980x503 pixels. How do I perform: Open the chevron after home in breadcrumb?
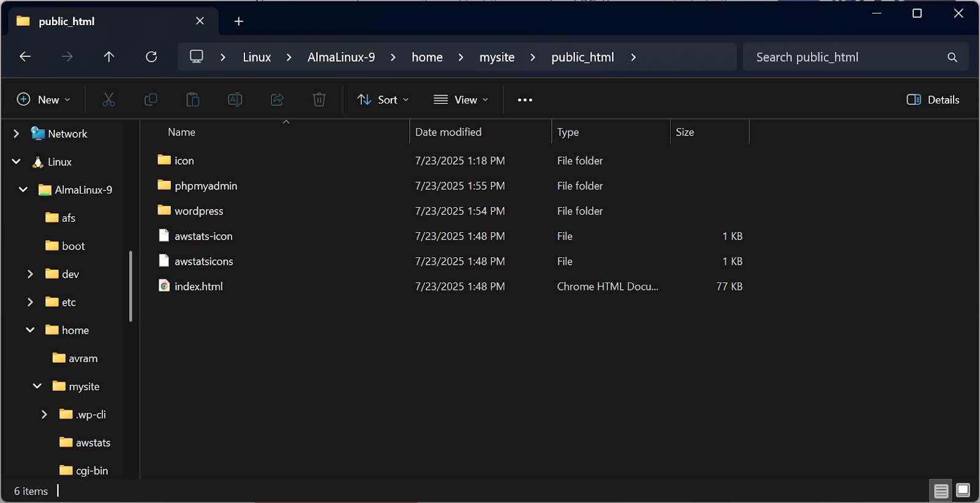tap(461, 57)
